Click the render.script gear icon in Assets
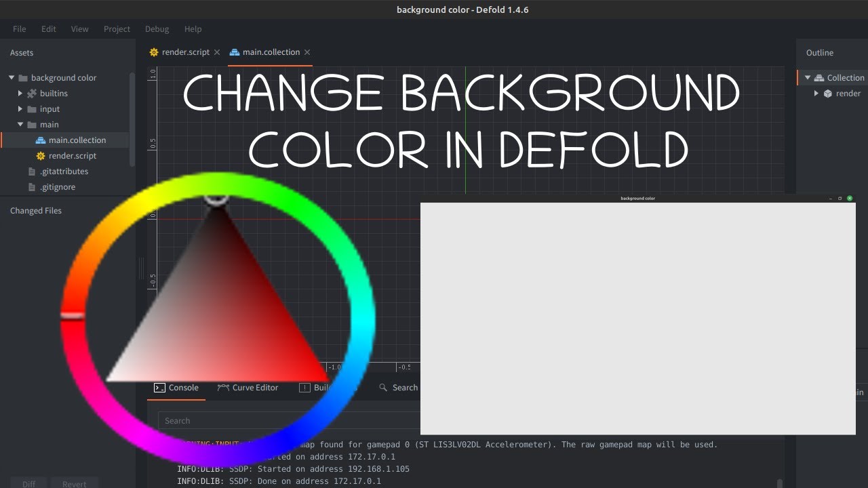Image resolution: width=868 pixels, height=488 pixels. click(x=41, y=156)
